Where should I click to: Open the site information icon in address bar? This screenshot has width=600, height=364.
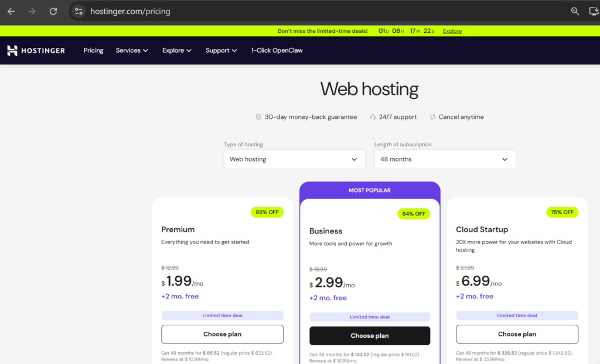(x=79, y=11)
